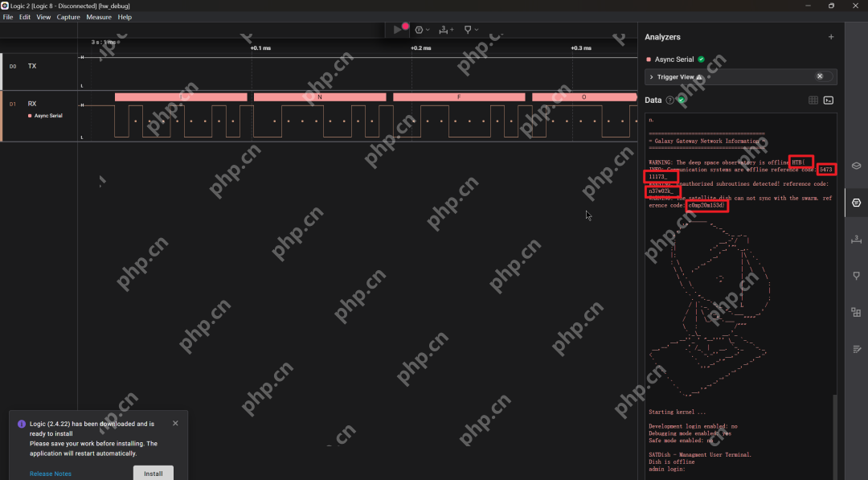The width and height of the screenshot is (868, 480).
Task: Click Install to update Logic
Action: [x=153, y=473]
